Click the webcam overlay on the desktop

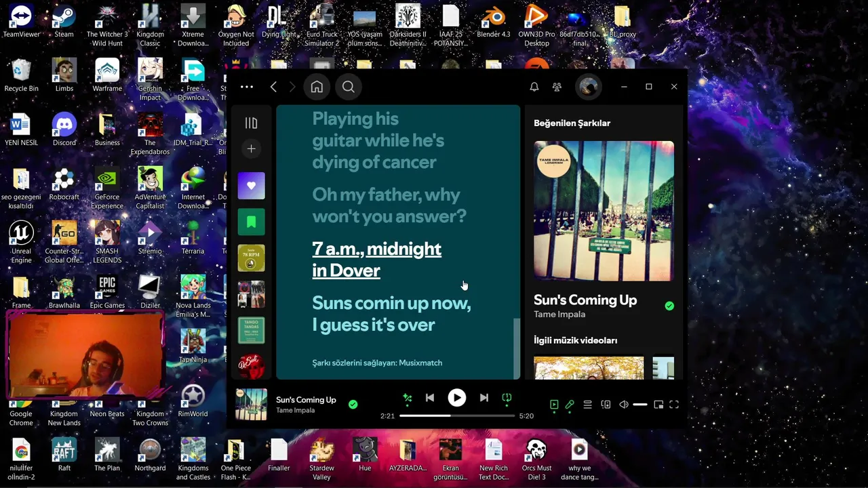coord(85,354)
